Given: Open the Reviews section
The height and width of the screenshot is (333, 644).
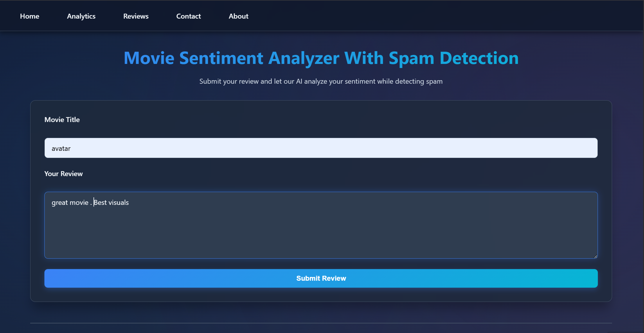Looking at the screenshot, I should (x=136, y=16).
